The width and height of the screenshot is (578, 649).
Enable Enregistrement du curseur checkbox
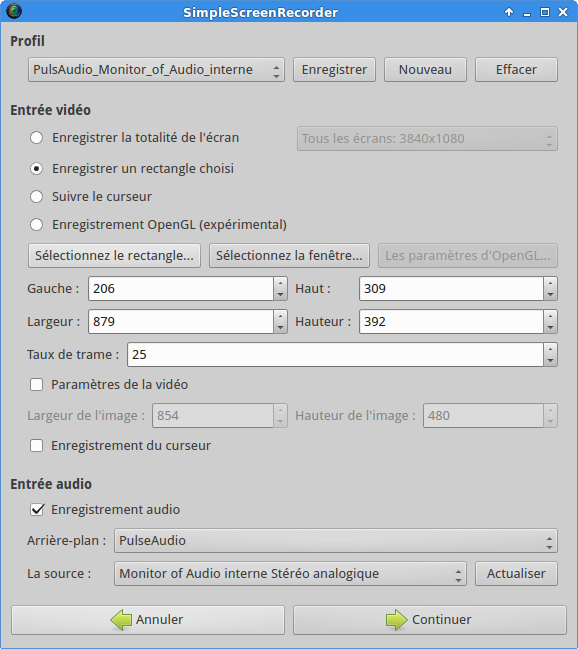point(36,446)
